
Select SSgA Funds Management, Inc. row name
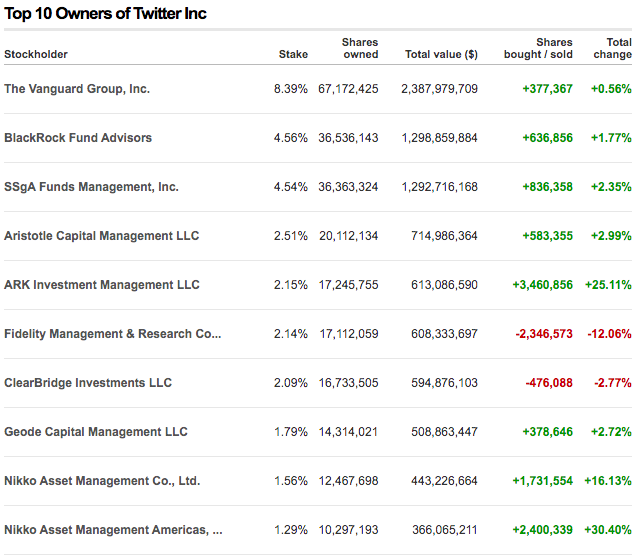(91, 187)
